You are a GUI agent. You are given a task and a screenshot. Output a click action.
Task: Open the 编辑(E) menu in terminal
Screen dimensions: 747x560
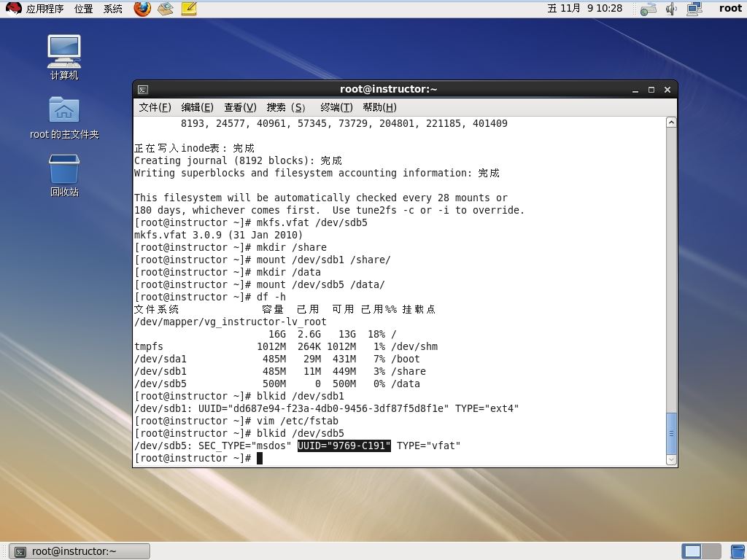click(x=197, y=107)
